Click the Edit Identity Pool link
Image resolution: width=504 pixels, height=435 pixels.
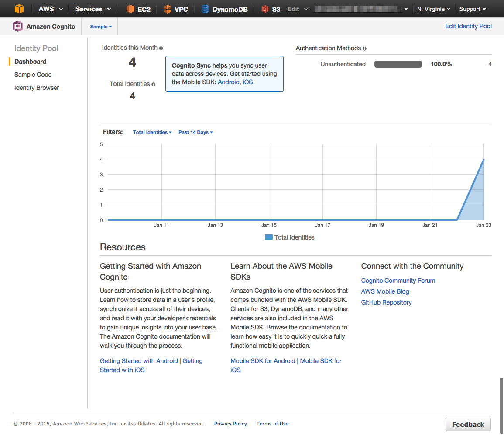[x=468, y=26]
